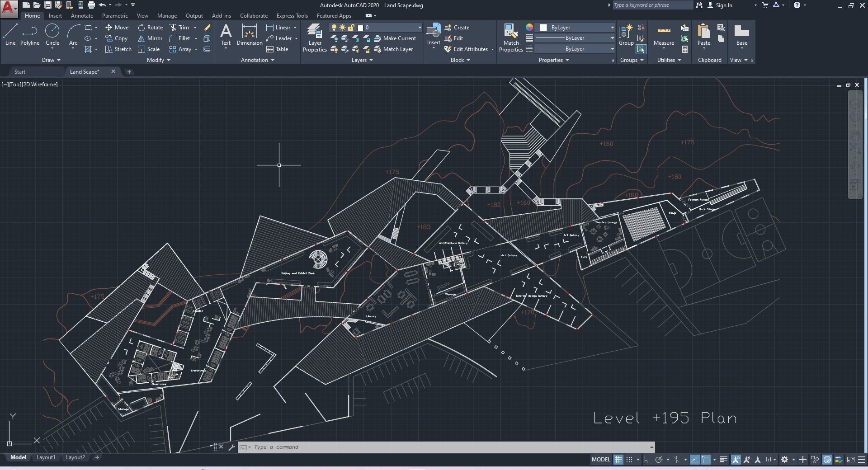Pick the Circle tool in Draw panel
Image resolution: width=868 pixels, height=470 pixels.
click(52, 35)
